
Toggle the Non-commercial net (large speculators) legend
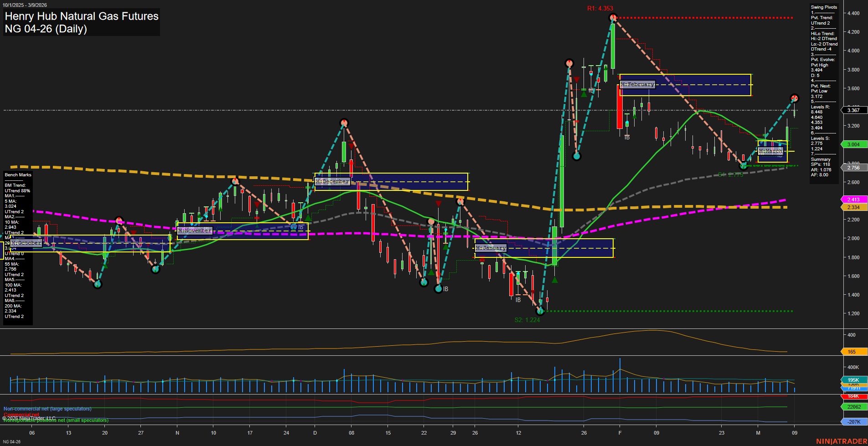click(x=47, y=409)
